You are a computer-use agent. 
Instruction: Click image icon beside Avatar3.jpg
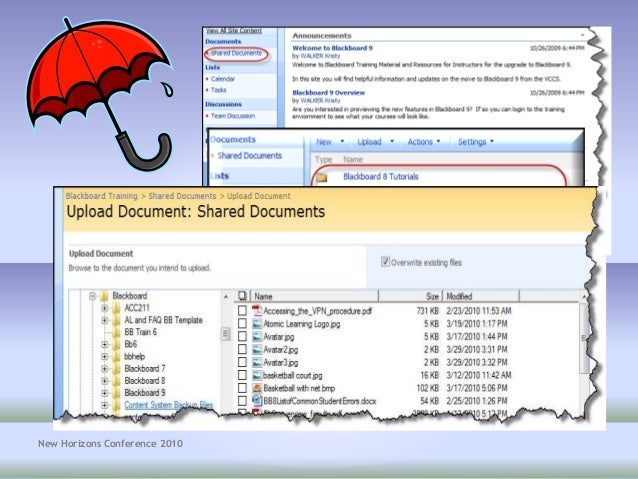(257, 362)
